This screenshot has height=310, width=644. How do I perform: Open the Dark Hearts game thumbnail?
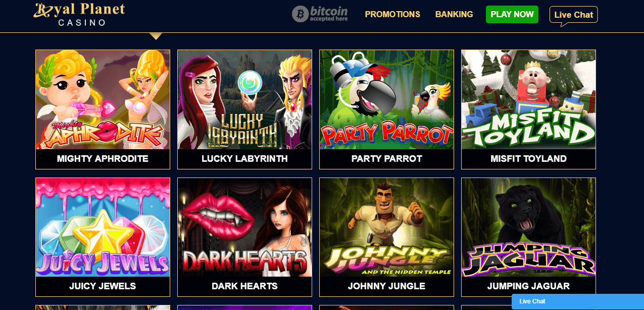[x=244, y=228]
